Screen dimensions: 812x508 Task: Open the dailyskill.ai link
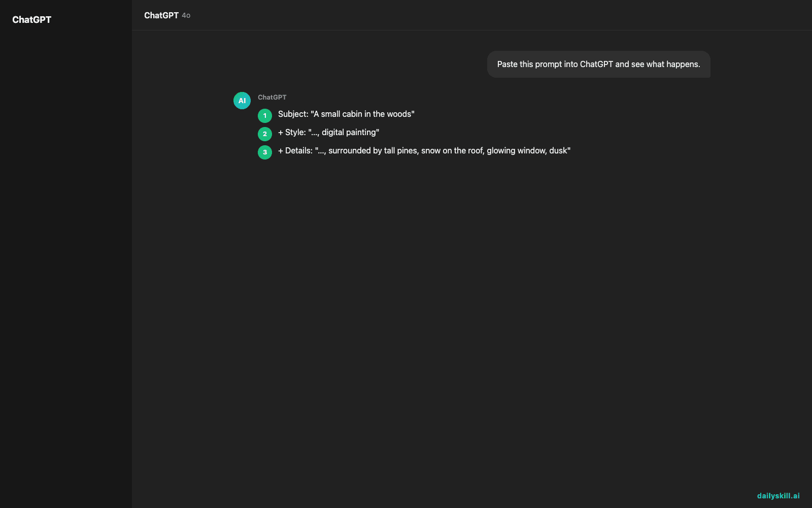tap(778, 496)
